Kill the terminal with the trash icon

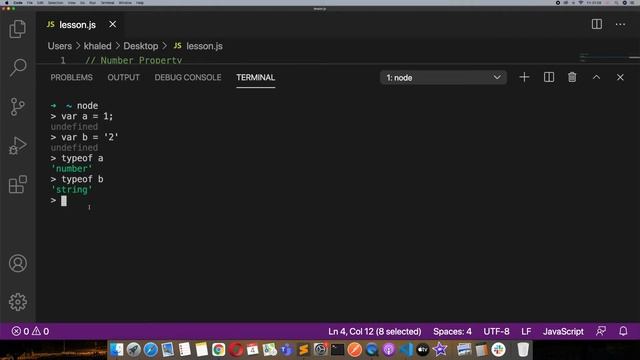click(572, 77)
